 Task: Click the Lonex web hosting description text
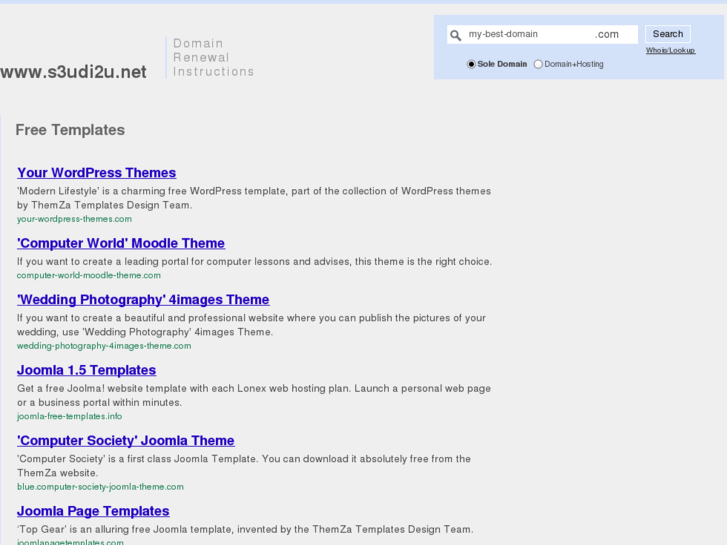(254, 396)
